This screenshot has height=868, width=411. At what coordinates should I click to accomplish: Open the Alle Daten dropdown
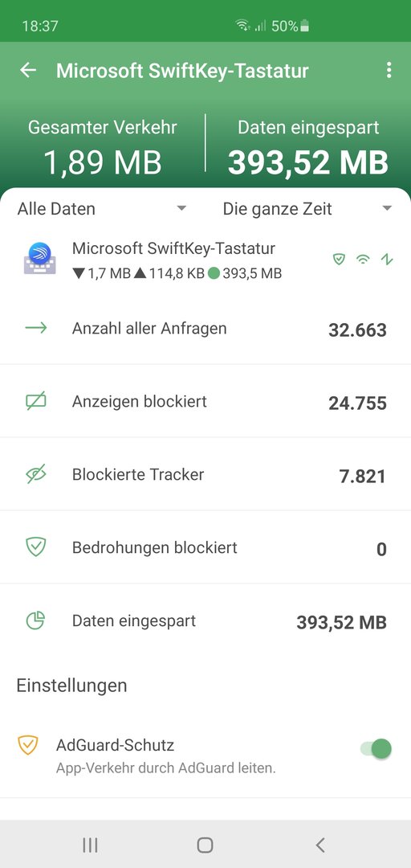click(102, 209)
